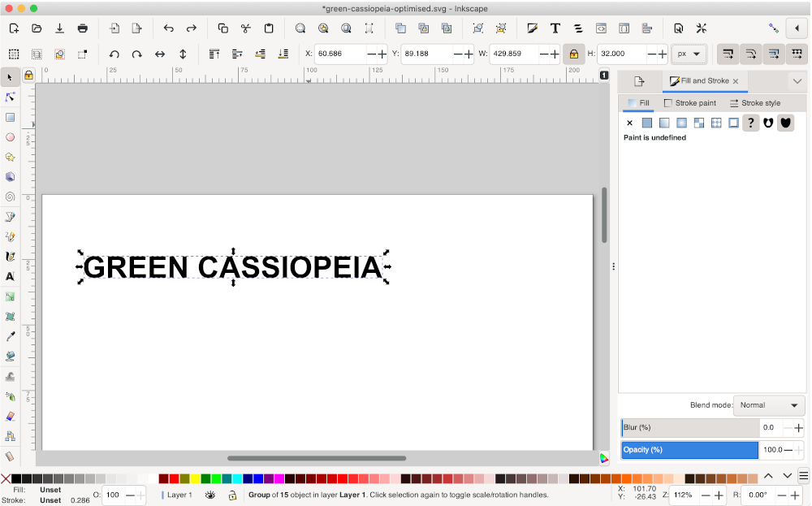Select the Star tool in the toolbox
Screen dimensions: 812x506
point(11,156)
